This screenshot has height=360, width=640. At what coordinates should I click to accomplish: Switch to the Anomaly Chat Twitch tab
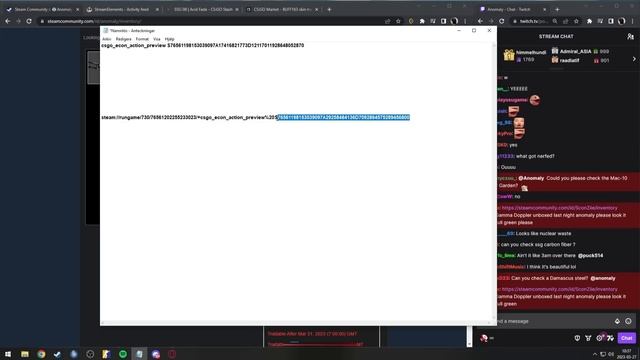coord(513,9)
